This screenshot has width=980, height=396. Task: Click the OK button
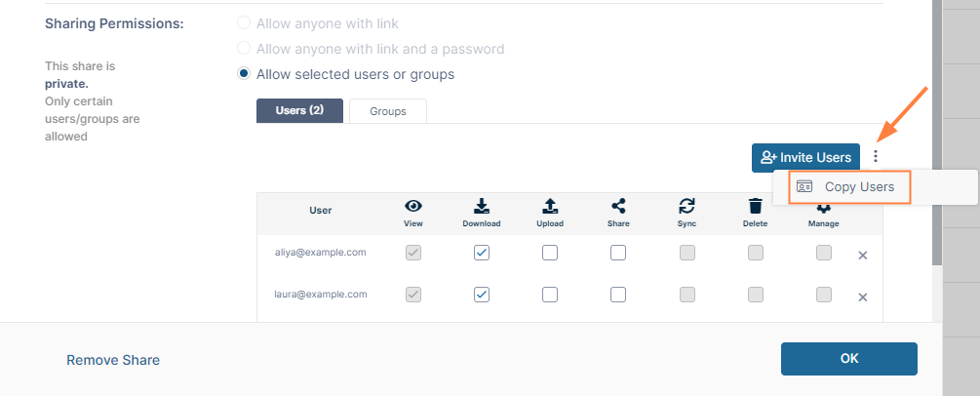(x=848, y=359)
